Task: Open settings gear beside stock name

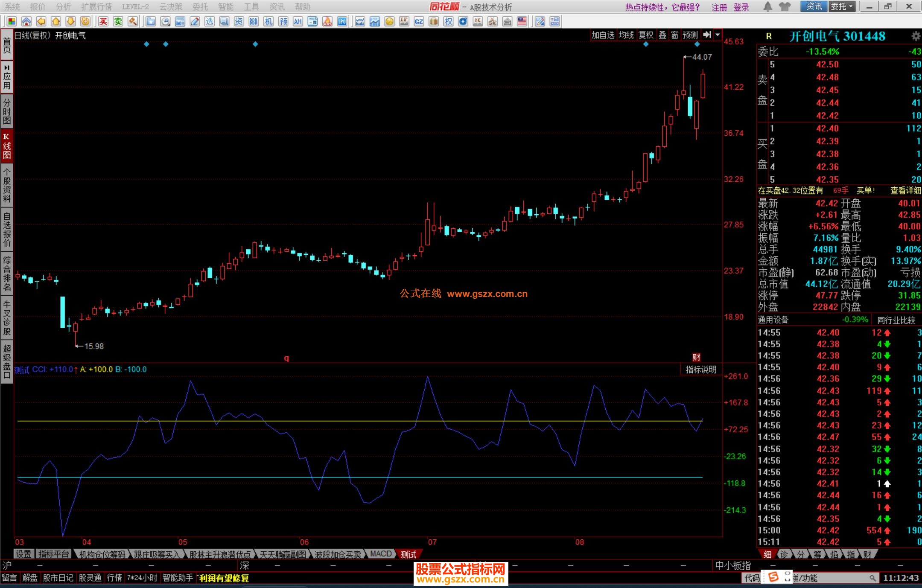Action: tap(916, 36)
